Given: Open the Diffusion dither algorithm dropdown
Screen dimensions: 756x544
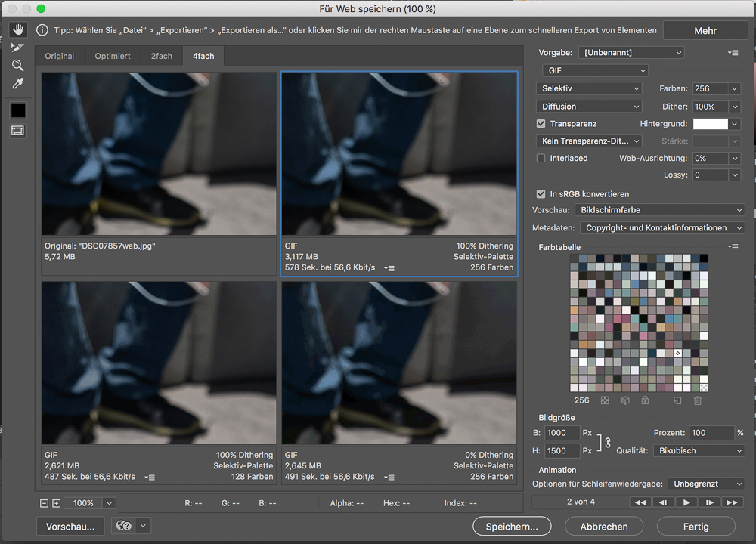Looking at the screenshot, I should click(x=589, y=107).
